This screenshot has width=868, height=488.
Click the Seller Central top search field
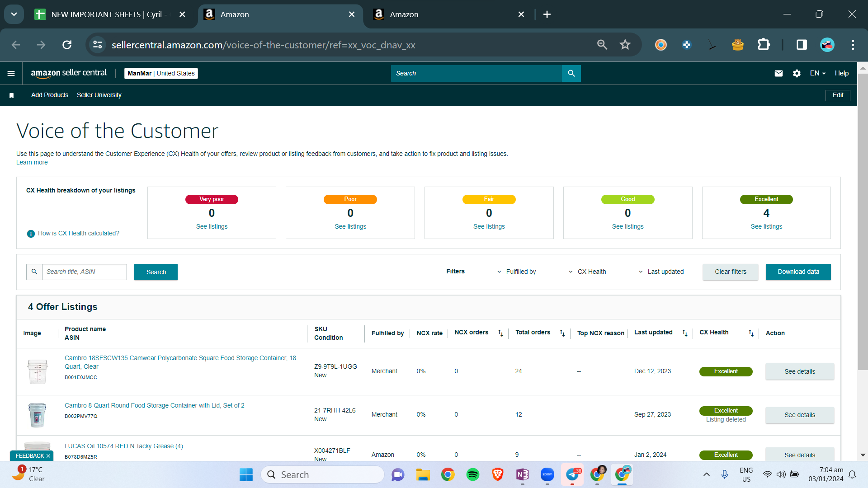[476, 73]
